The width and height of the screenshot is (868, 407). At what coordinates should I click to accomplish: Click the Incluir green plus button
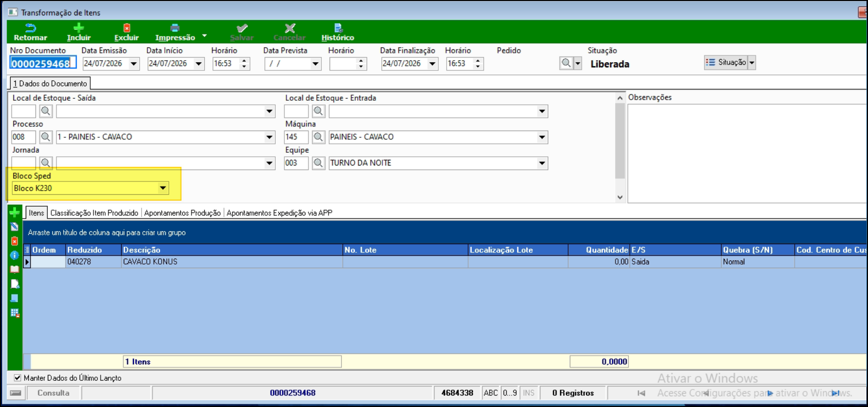point(79,32)
